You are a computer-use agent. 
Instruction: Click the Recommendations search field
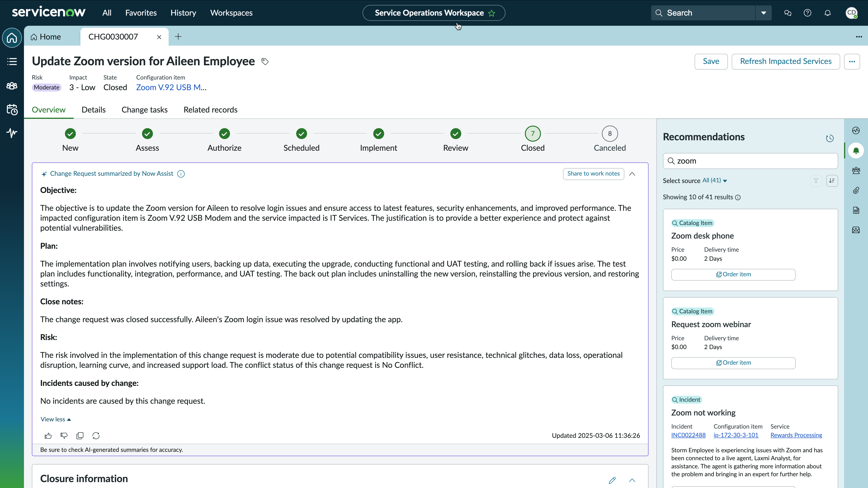pos(750,161)
